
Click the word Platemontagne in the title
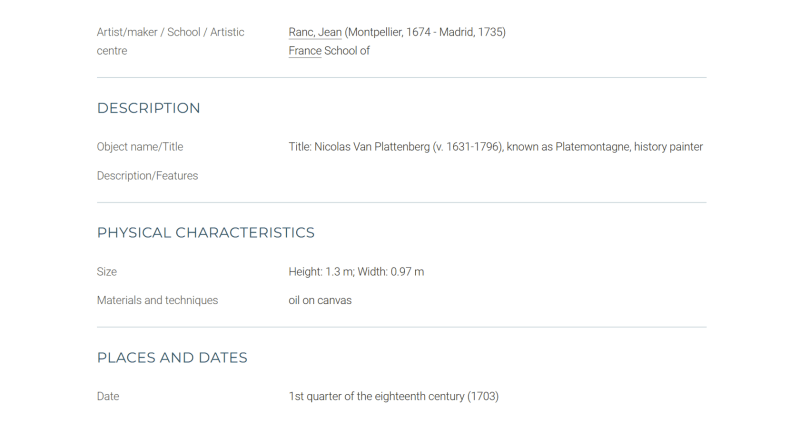(593, 147)
